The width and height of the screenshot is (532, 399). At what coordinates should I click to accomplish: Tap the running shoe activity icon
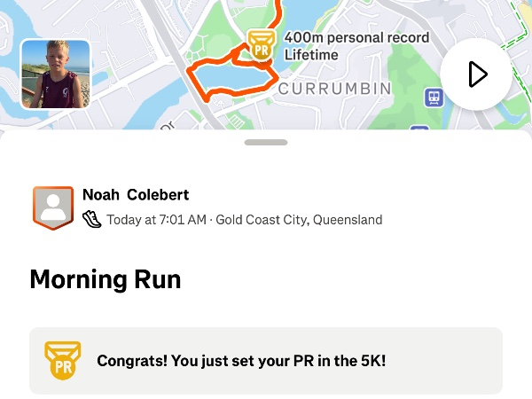tap(92, 219)
